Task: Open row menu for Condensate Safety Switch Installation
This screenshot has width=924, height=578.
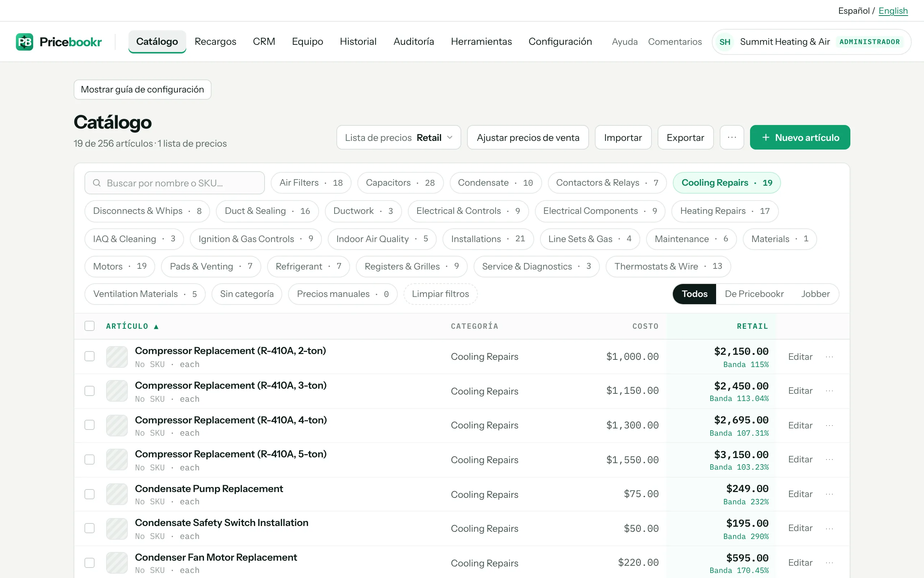Action: 829,528
